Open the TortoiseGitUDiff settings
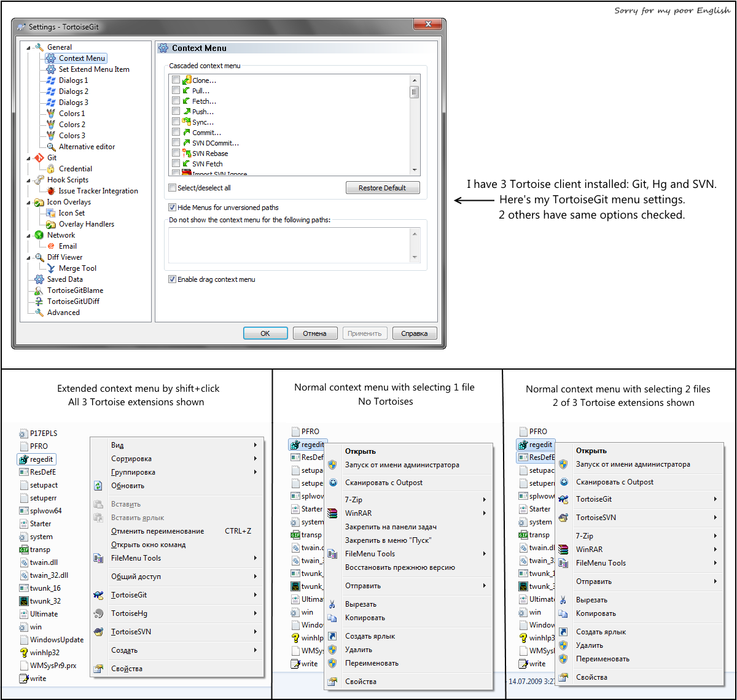Viewport: 737px width, 700px height. pyautogui.click(x=73, y=301)
